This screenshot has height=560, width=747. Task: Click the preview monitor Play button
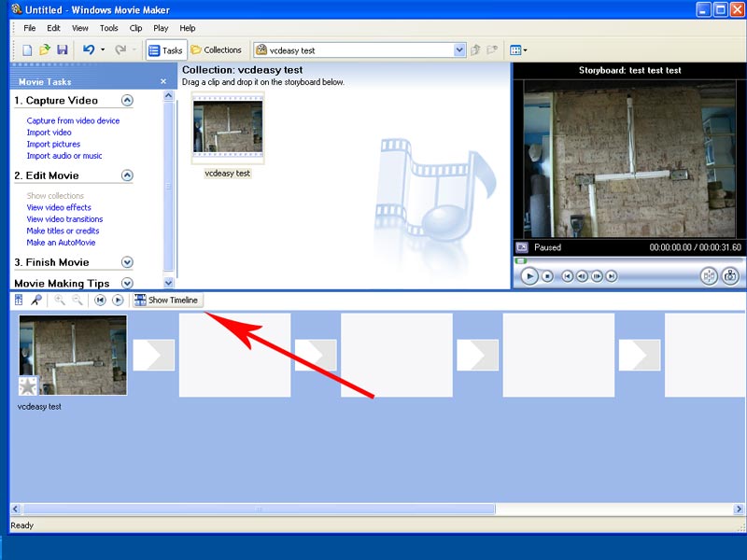click(529, 276)
